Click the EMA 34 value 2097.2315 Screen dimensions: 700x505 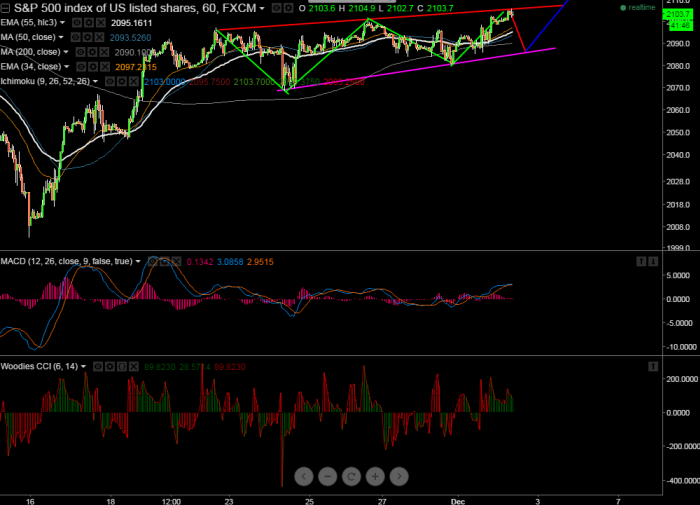coord(136,67)
